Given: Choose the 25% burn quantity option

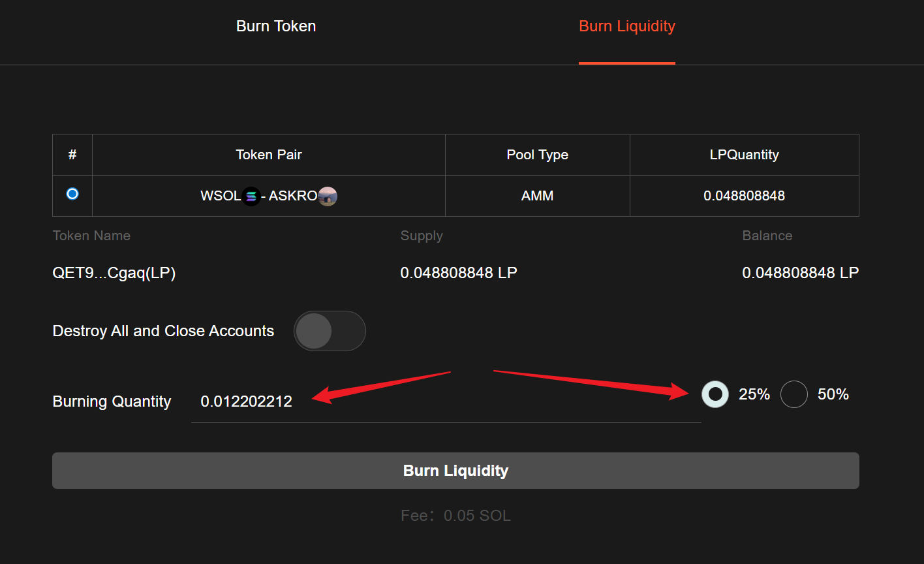Looking at the screenshot, I should (x=715, y=394).
